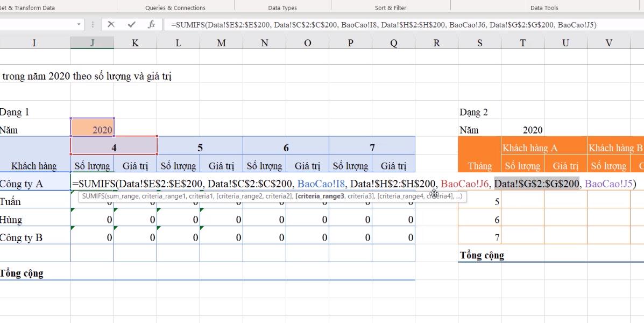Confirm the formula with the checkmark icon
The height and width of the screenshot is (323, 644).
click(x=131, y=24)
